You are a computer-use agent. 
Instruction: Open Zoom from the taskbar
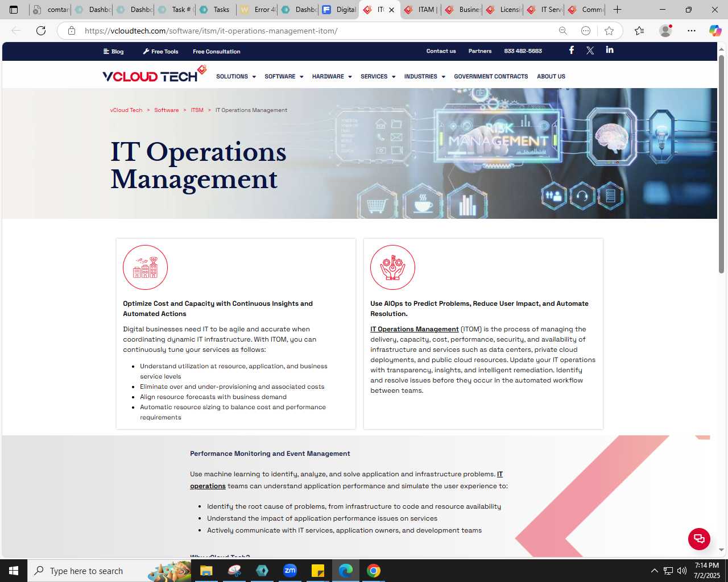click(x=290, y=571)
